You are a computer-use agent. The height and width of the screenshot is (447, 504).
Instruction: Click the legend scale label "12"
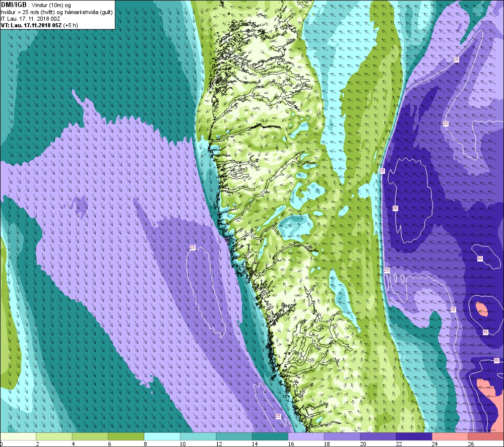(x=219, y=444)
